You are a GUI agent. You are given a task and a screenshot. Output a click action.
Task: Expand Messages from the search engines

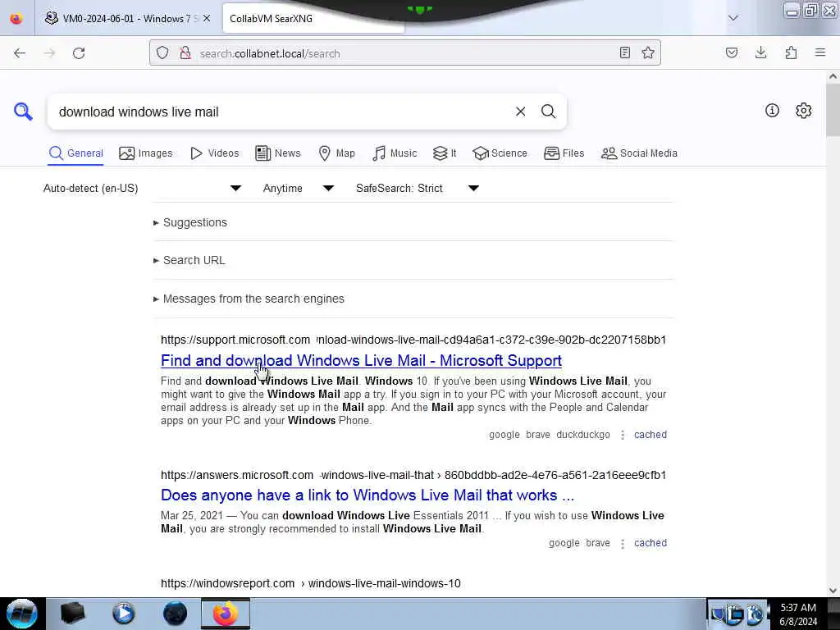pyautogui.click(x=249, y=299)
